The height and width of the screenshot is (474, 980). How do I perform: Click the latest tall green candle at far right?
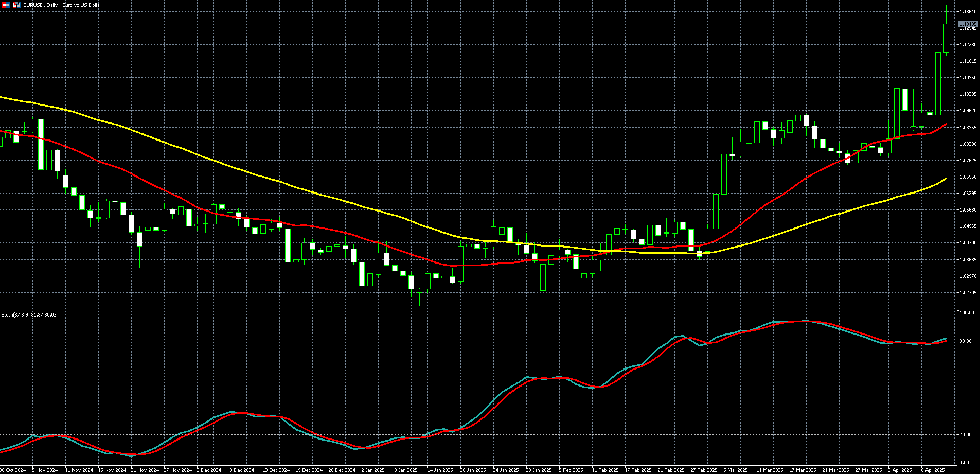[x=946, y=38]
